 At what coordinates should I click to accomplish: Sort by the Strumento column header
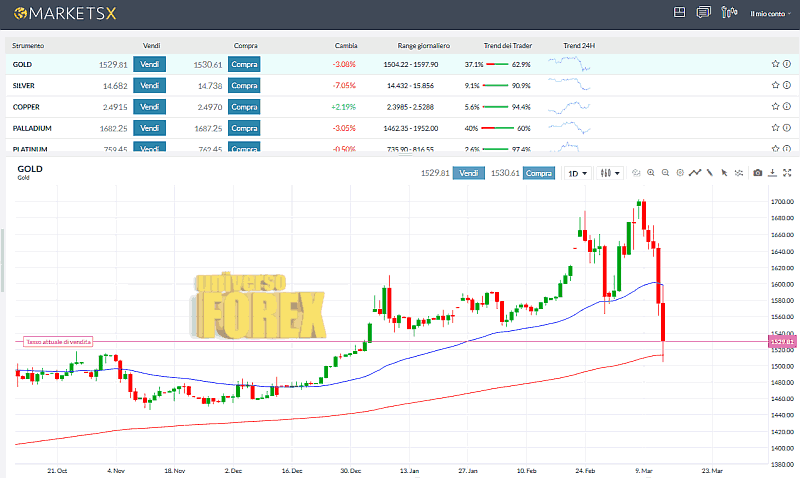tap(28, 46)
